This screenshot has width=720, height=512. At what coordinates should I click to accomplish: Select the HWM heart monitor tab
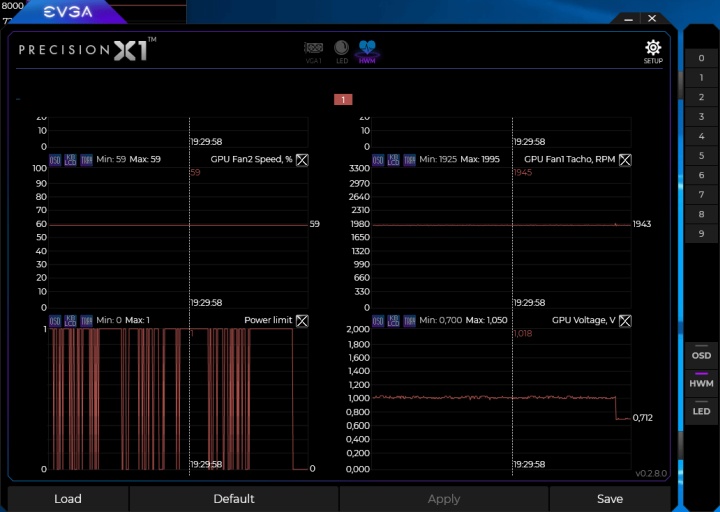pos(367,52)
